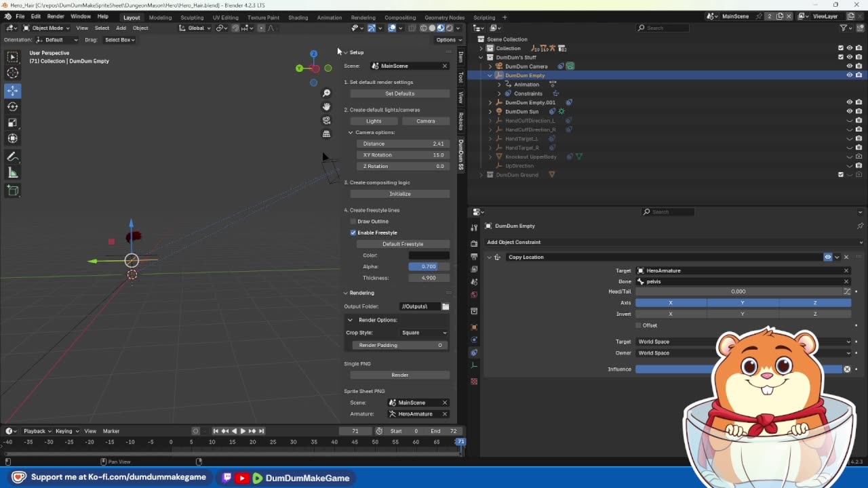868x488 pixels.
Task: Toggle the Y axis in Copy Location
Action: coord(743,303)
